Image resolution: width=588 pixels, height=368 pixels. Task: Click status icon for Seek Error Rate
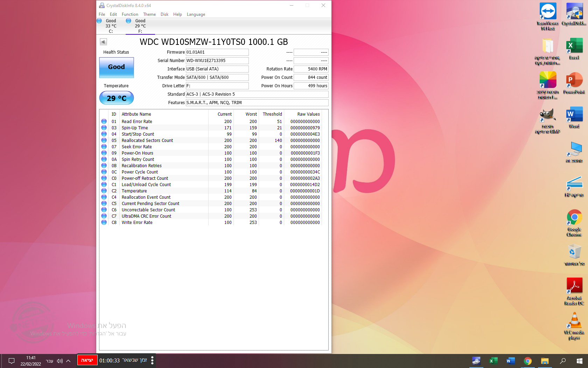click(104, 147)
